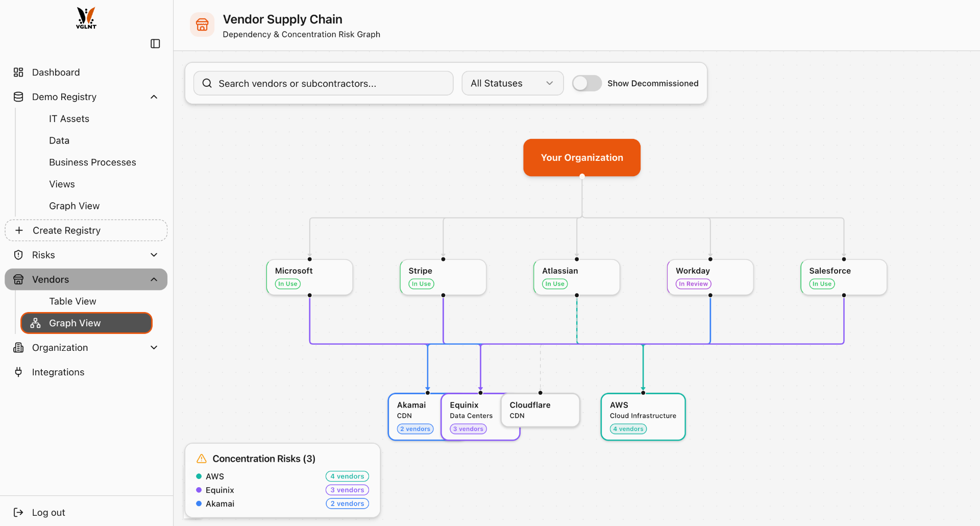Click the vendor search input field
Screen dimensions: 980x526
[x=323, y=83]
